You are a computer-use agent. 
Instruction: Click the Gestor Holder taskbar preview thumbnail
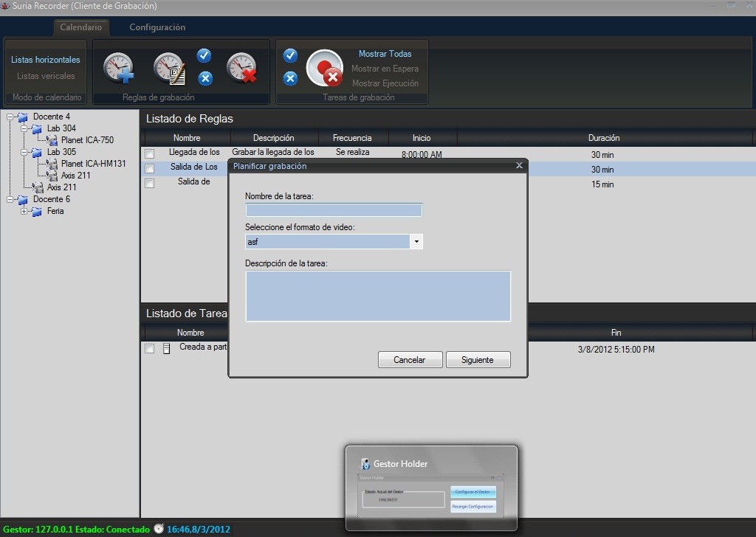pos(431,488)
